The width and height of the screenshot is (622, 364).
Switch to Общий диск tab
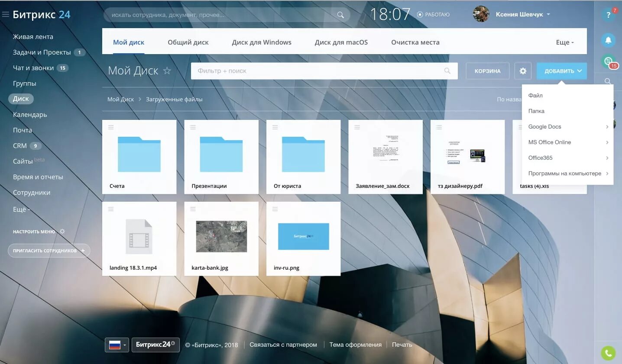[x=188, y=42]
